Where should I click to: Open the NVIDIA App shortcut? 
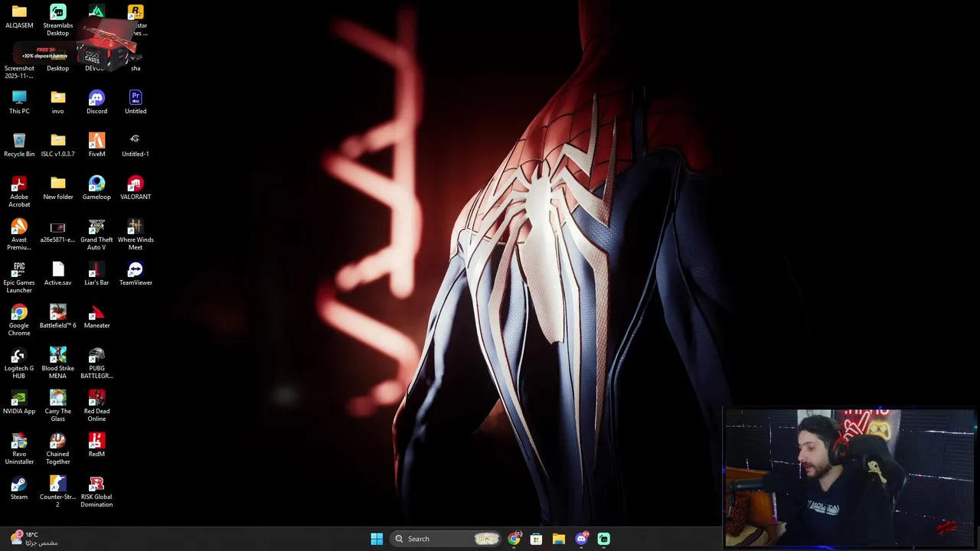tap(19, 403)
